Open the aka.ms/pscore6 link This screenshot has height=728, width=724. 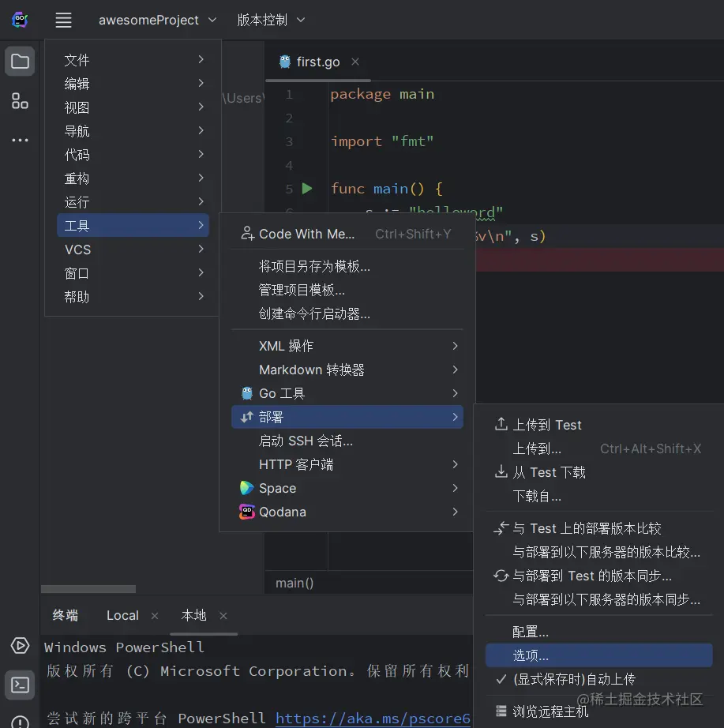[373, 719]
